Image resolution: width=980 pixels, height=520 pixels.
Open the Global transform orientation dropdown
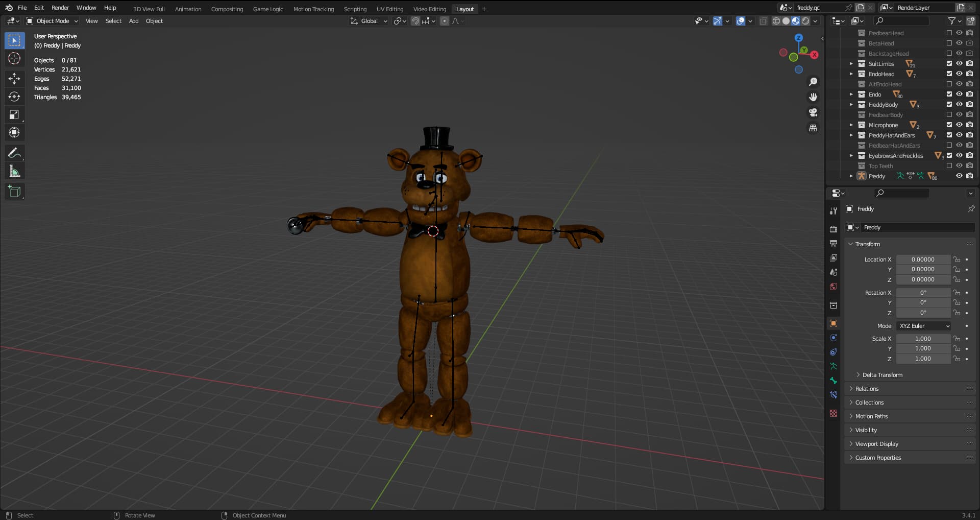tap(369, 21)
